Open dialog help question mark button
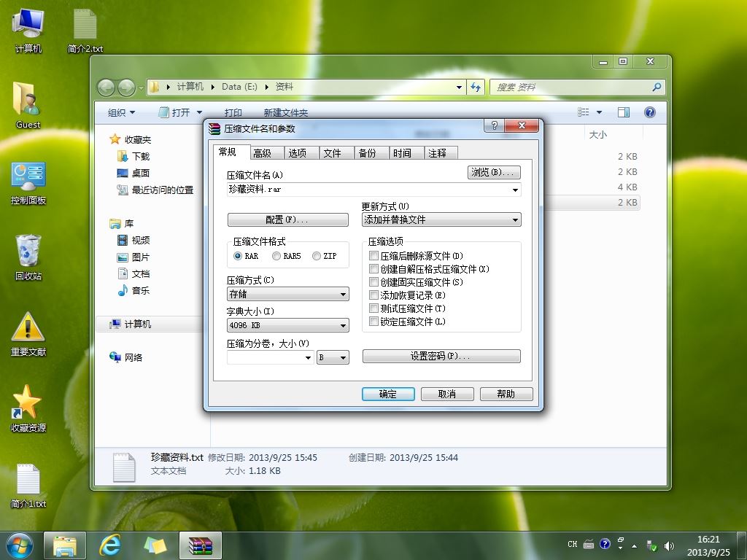 (x=494, y=125)
